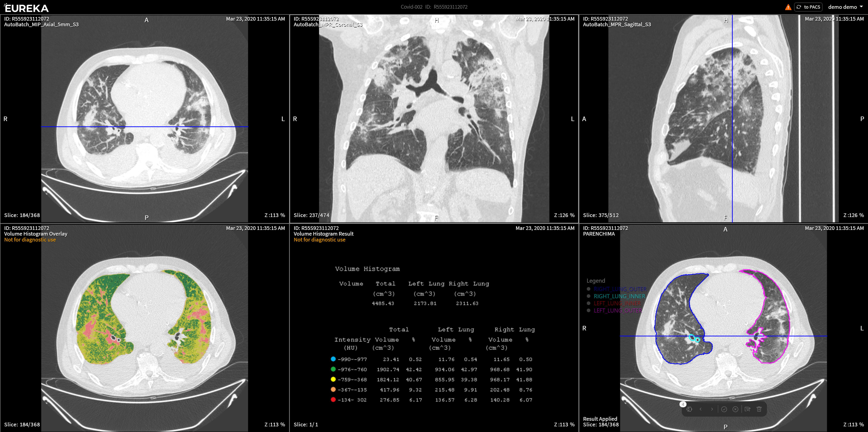Click 'Z:126 %' zoom in sagittal view
The image size is (868, 432).
tap(854, 215)
